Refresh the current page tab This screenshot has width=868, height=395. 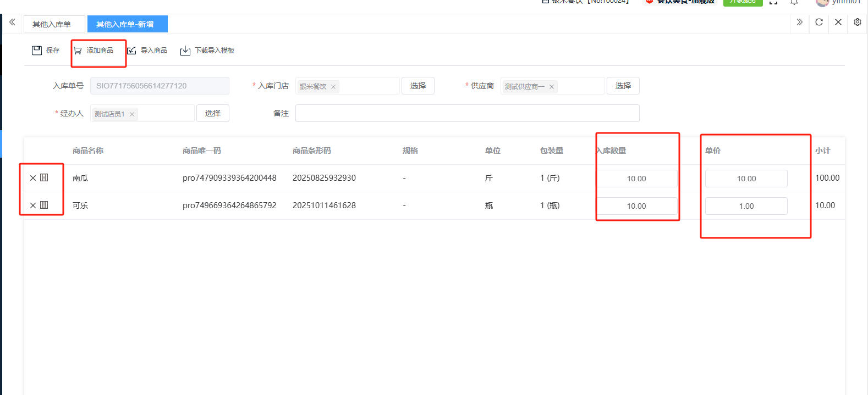pyautogui.click(x=819, y=23)
